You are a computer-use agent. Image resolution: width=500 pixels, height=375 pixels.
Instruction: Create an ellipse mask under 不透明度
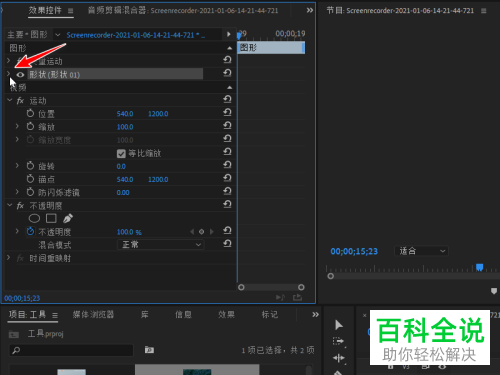34,218
